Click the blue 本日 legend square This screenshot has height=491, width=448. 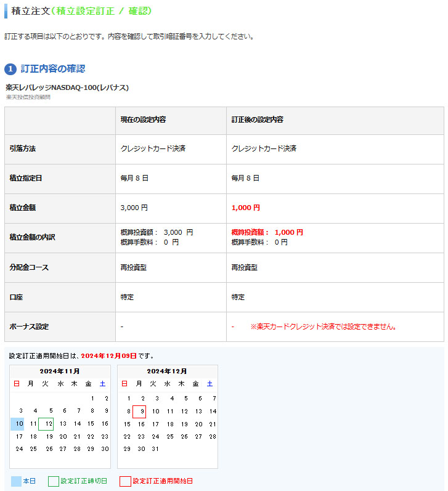tap(16, 481)
